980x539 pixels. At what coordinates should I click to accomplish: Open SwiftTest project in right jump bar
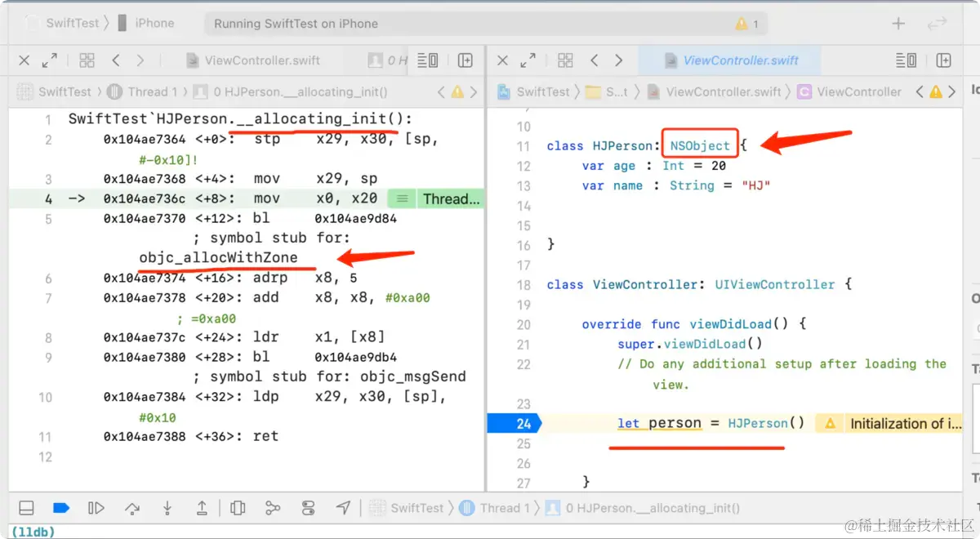point(532,91)
